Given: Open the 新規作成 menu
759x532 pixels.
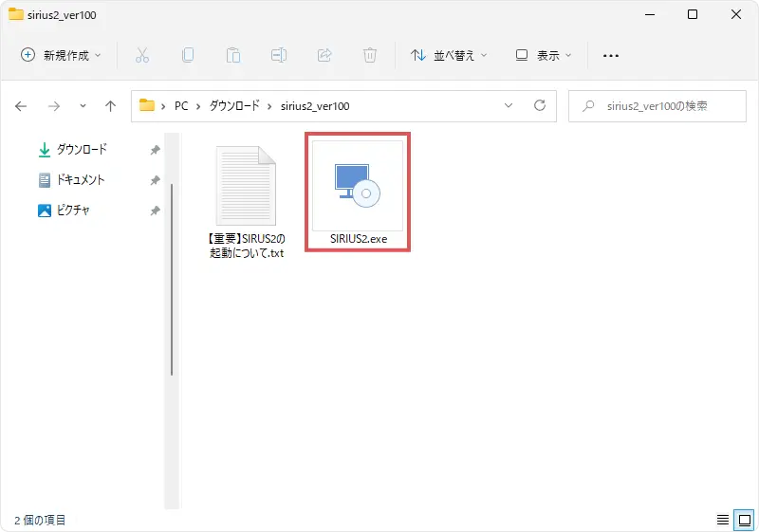Looking at the screenshot, I should (61, 55).
